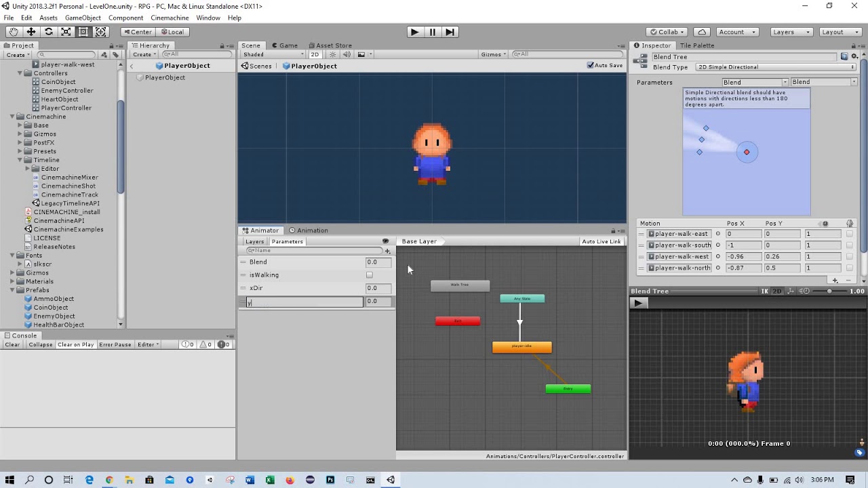Collapse the Cinemachine folder

point(12,117)
